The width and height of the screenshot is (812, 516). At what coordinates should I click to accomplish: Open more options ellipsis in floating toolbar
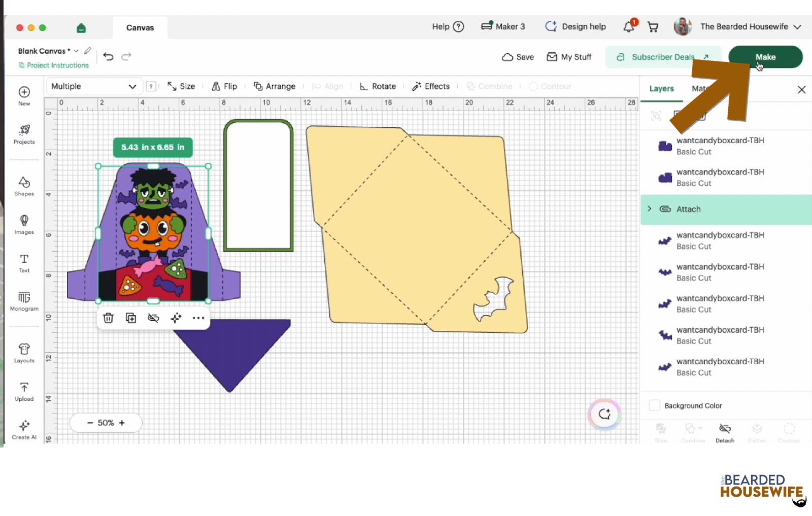point(198,318)
